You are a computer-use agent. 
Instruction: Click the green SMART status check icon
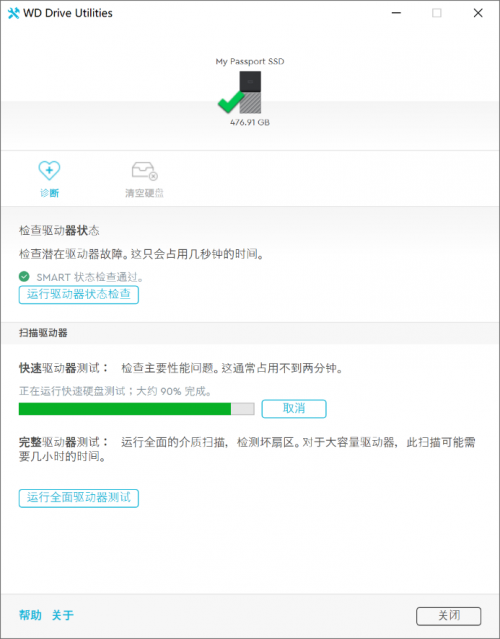(x=24, y=277)
